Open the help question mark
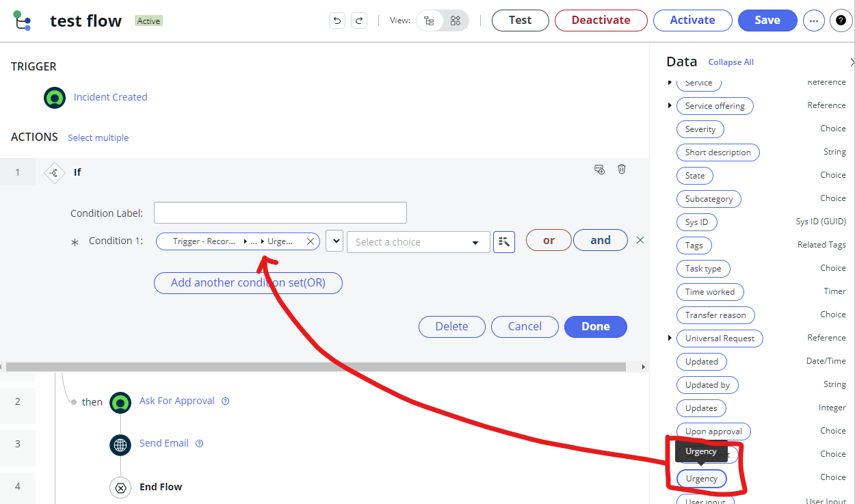 (x=841, y=21)
